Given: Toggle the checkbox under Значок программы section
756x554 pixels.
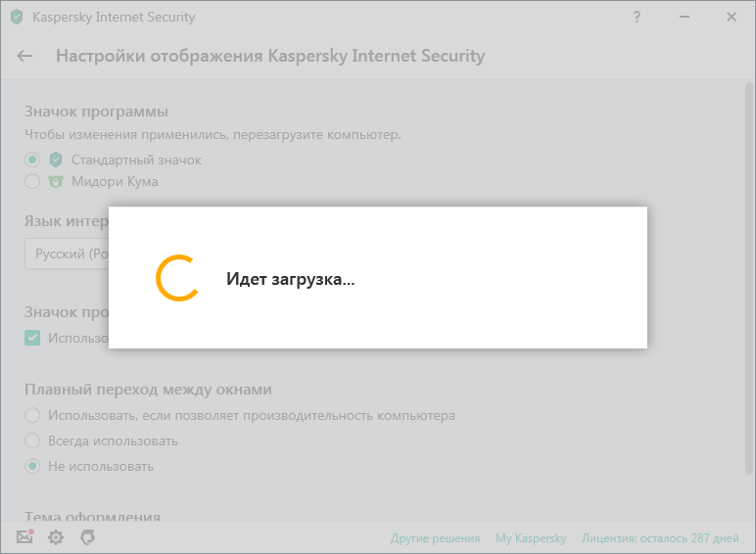Looking at the screenshot, I should coord(32,338).
